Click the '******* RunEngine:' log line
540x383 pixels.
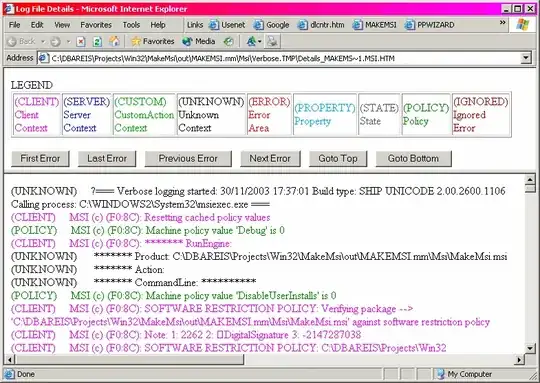tap(121, 244)
